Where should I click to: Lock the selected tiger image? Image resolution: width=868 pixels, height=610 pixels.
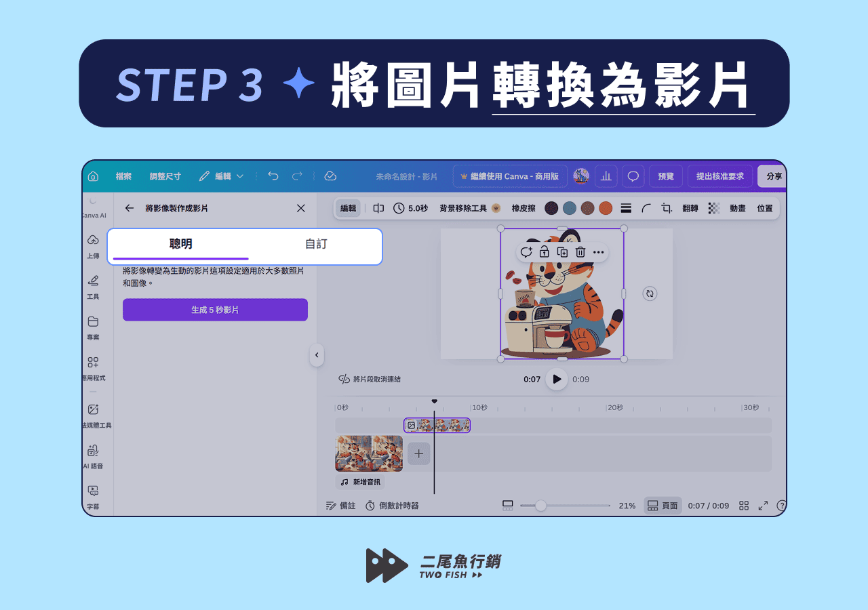[x=544, y=252]
